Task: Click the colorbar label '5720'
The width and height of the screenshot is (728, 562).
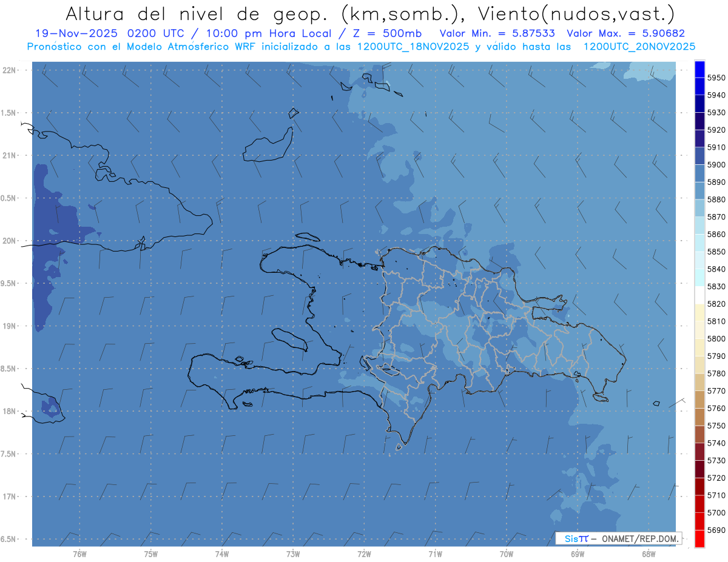Action: [716, 478]
